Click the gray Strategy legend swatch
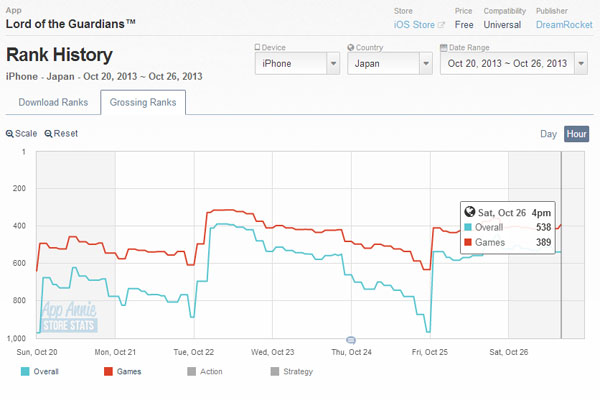600x400 pixels. (275, 372)
